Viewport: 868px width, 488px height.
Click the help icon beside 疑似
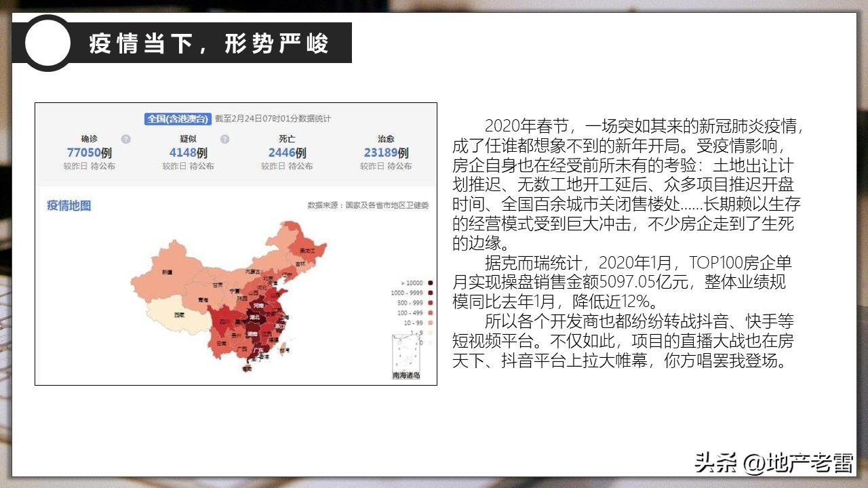[x=224, y=139]
